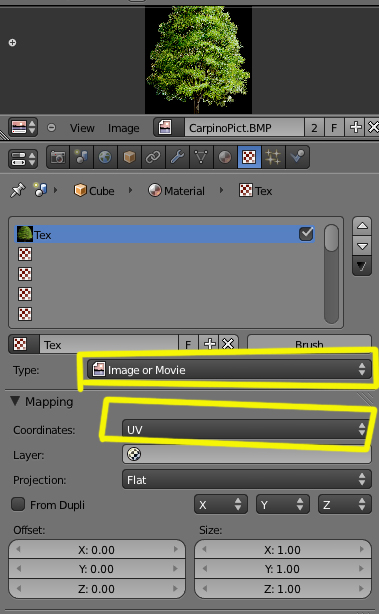
Task: Add a new image with plus button
Action: click(355, 128)
